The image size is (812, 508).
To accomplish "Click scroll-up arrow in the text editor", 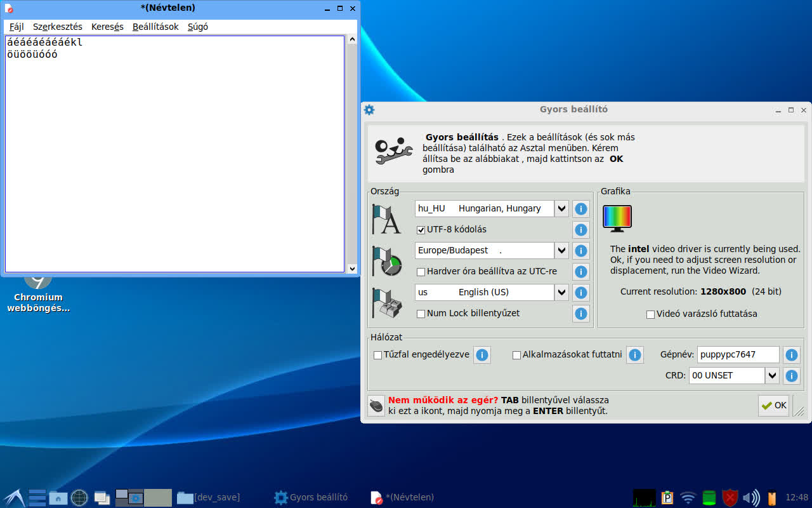I will pos(353,39).
